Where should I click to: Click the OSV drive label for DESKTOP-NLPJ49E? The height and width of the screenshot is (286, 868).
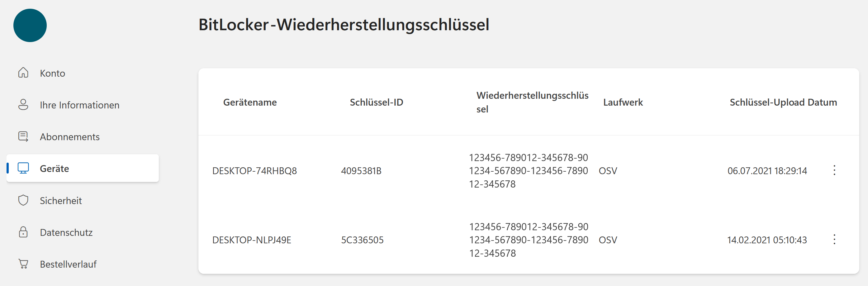[608, 240]
